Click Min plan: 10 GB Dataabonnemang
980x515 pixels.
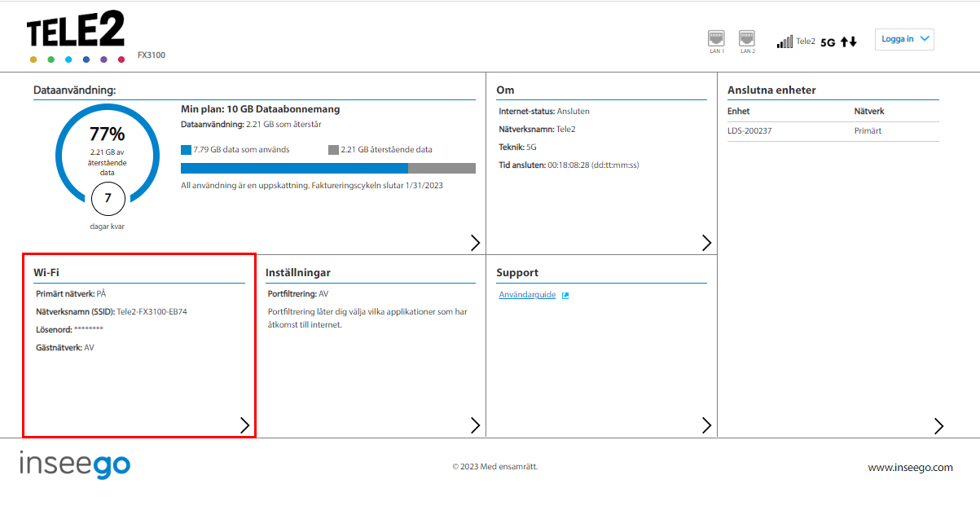point(260,108)
